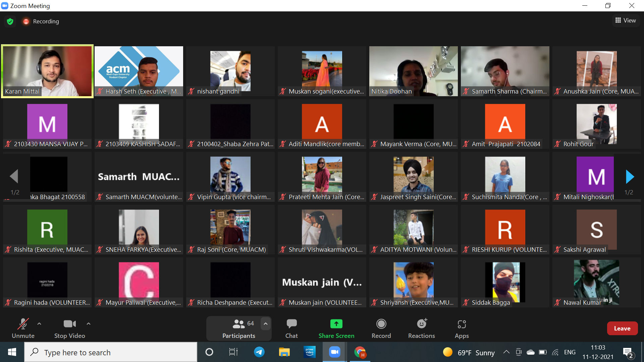Expand the Participants options caret
This screenshot has width=644, height=362.
266,324
